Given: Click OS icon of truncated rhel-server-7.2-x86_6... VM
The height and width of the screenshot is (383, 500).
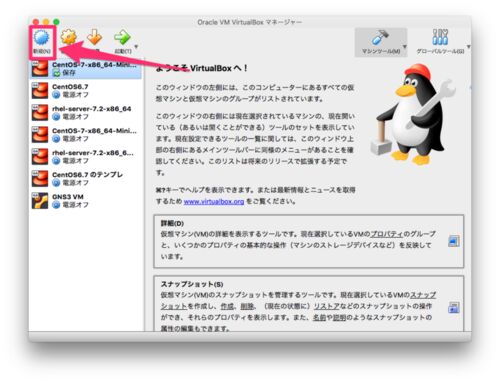Looking at the screenshot, I should (x=40, y=157).
